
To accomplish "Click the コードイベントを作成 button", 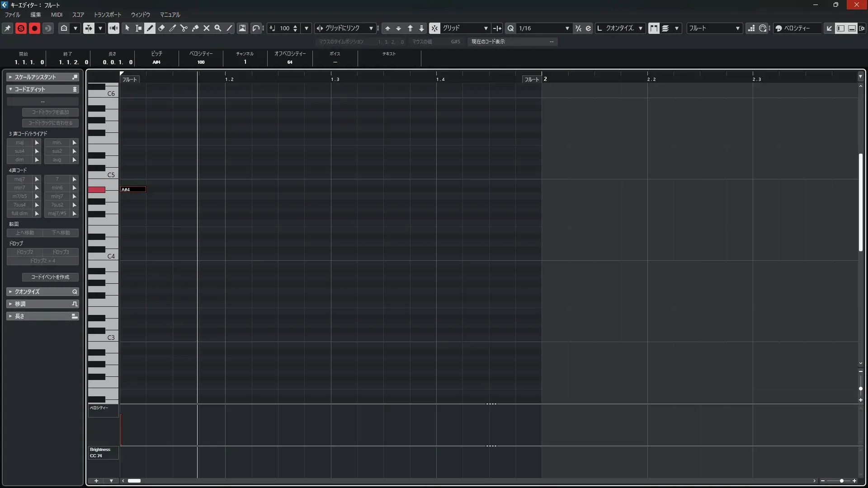I will point(50,277).
